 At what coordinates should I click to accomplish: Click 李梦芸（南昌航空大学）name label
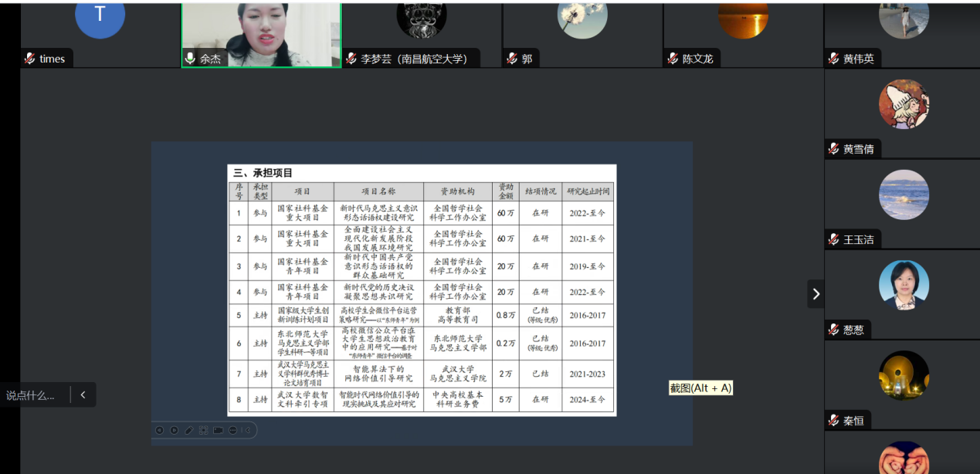coord(413,59)
